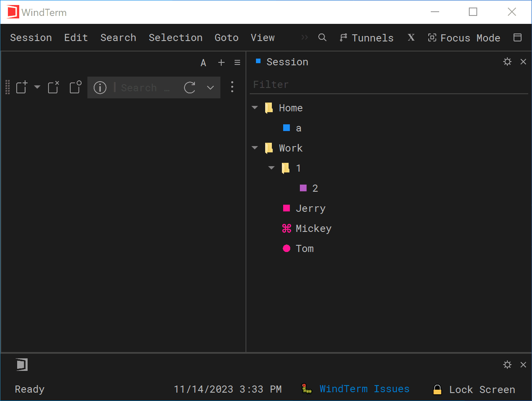Collapse the Home folder arrow
The height and width of the screenshot is (401, 532).
pyautogui.click(x=255, y=108)
